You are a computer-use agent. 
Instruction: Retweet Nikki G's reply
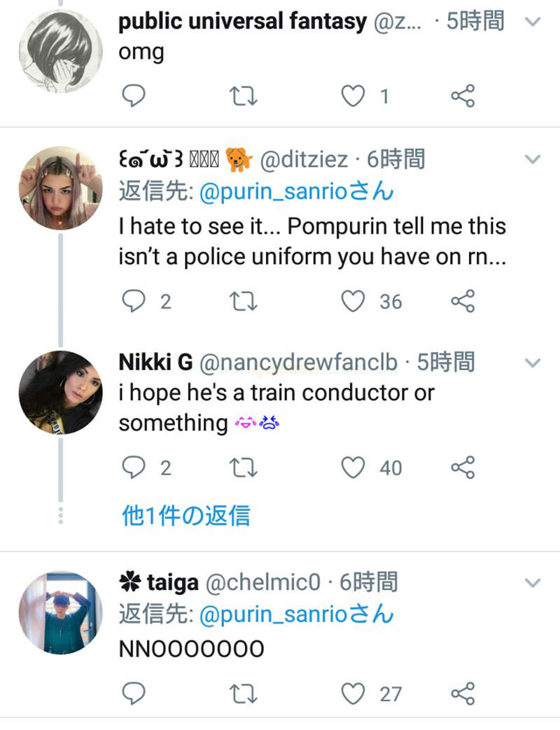pos(243,468)
